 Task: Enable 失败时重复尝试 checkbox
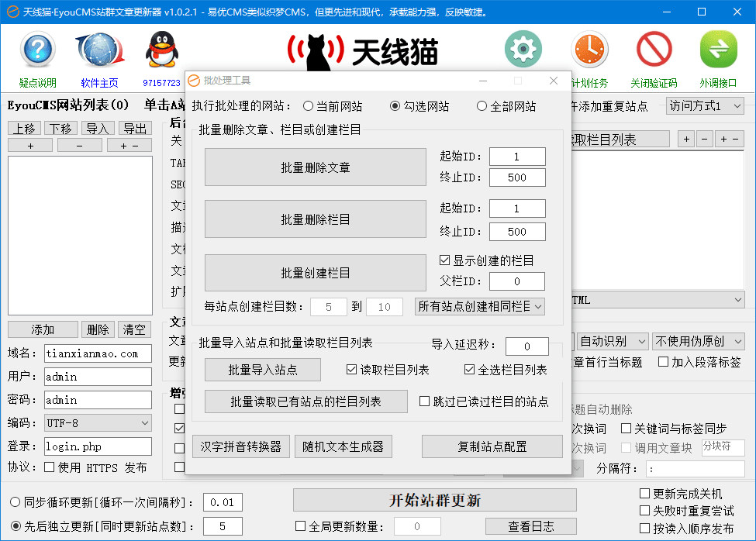point(644,511)
